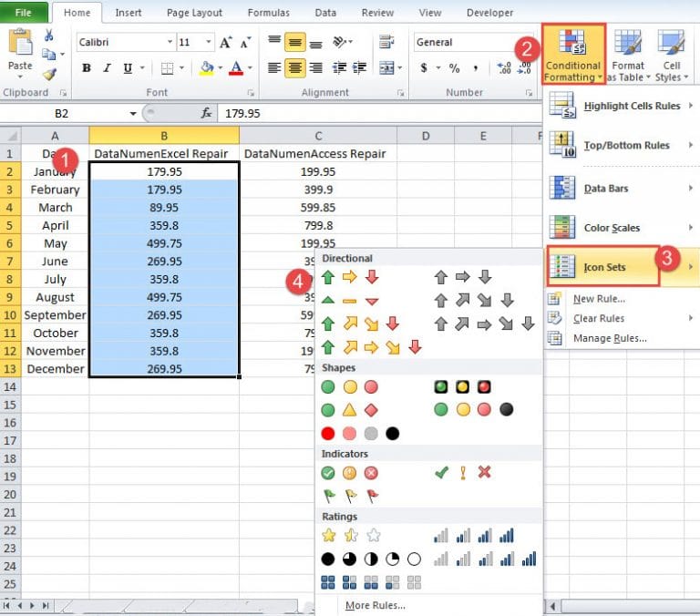Open the font name dropdown showing Calibri

pyautogui.click(x=170, y=43)
